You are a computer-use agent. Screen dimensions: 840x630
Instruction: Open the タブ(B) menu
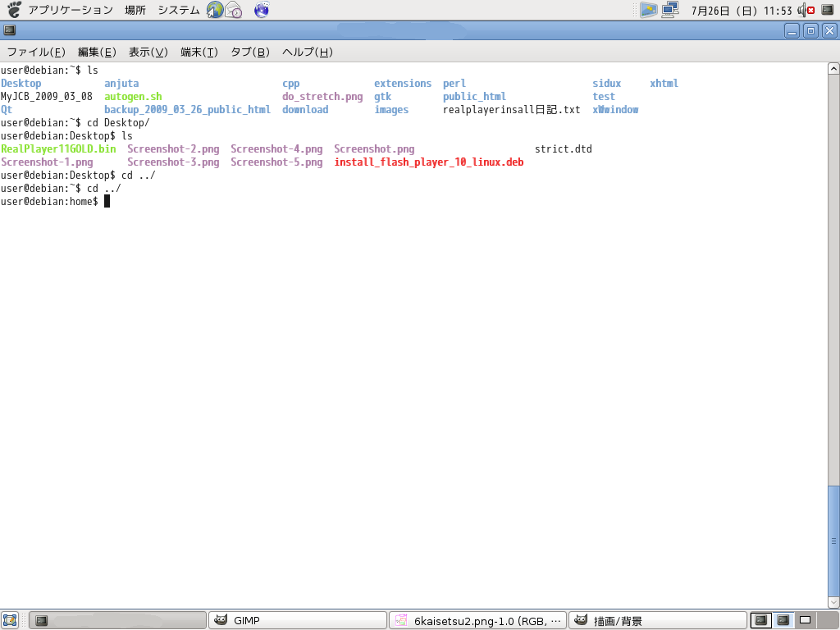249,52
